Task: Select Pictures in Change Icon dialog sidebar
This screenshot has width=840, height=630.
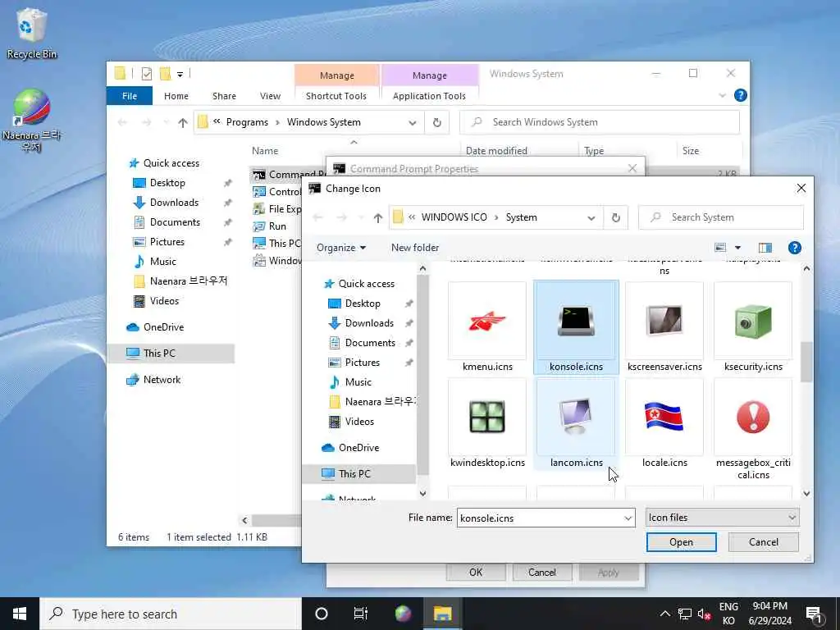Action: point(362,363)
